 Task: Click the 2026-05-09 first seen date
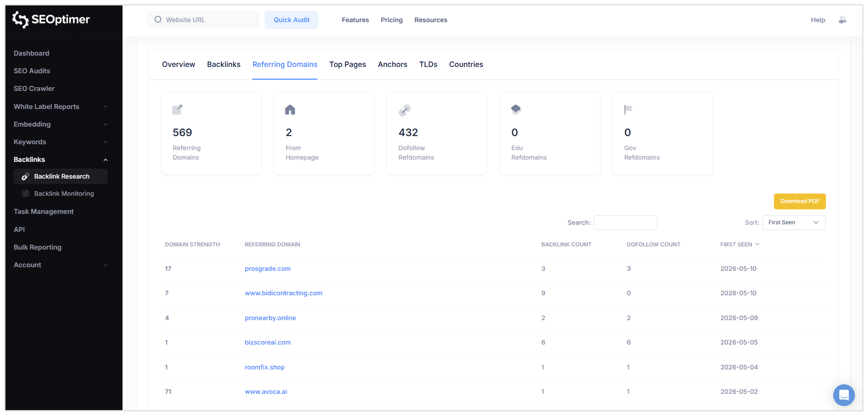click(739, 318)
